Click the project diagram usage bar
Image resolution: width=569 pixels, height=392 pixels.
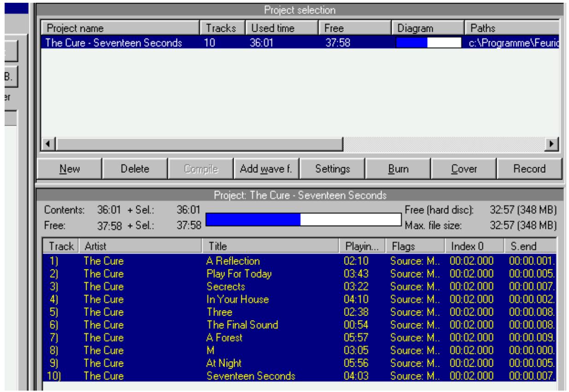(428, 43)
